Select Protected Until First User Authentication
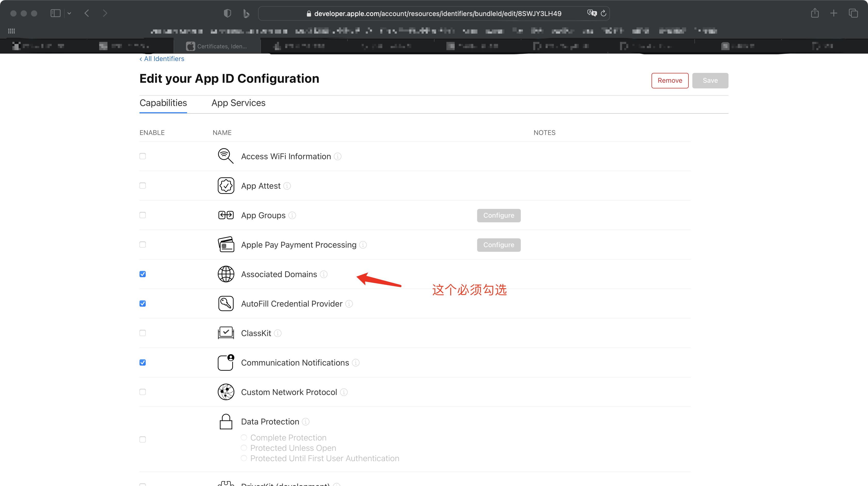 tap(244, 458)
